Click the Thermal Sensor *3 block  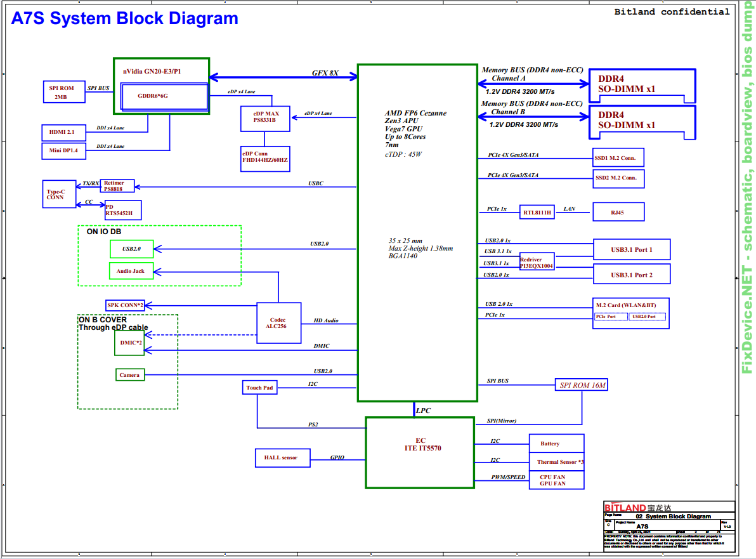coord(556,461)
